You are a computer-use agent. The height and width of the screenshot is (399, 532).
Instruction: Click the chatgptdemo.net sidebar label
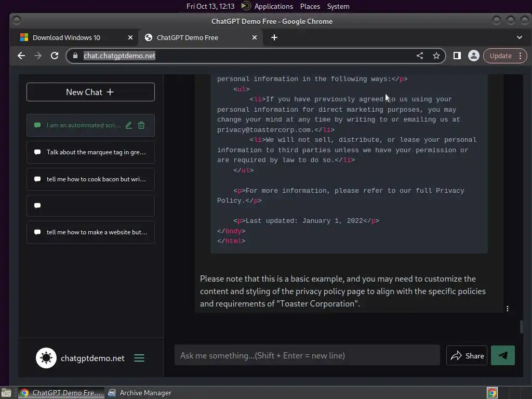[x=92, y=358]
